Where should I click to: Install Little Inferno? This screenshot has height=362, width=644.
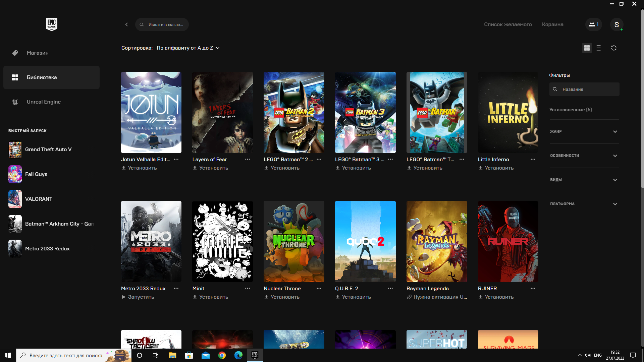click(x=496, y=168)
